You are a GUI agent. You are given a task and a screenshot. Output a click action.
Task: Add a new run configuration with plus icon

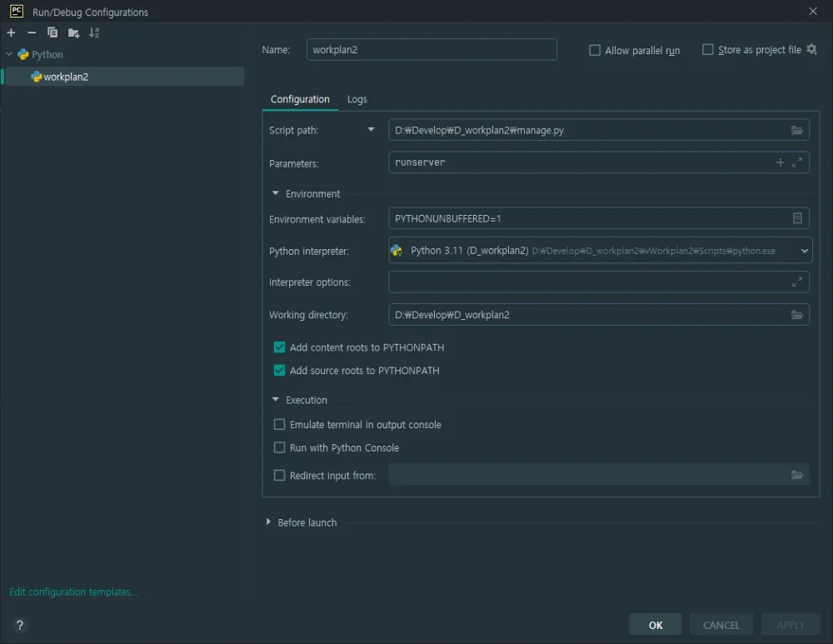pos(11,33)
